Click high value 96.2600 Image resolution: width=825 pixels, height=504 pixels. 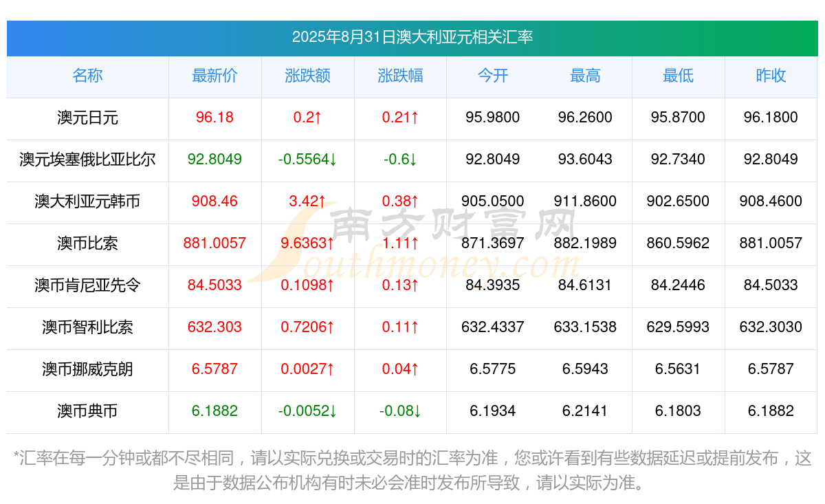[585, 118]
